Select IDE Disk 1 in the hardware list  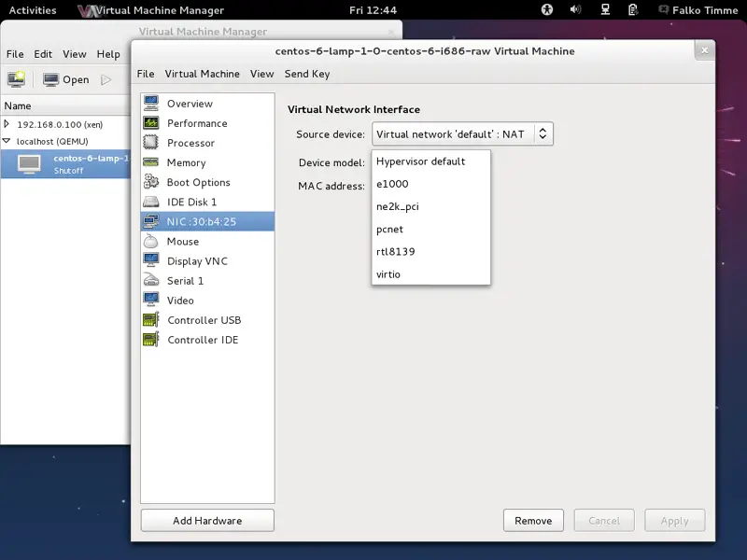[207, 202]
